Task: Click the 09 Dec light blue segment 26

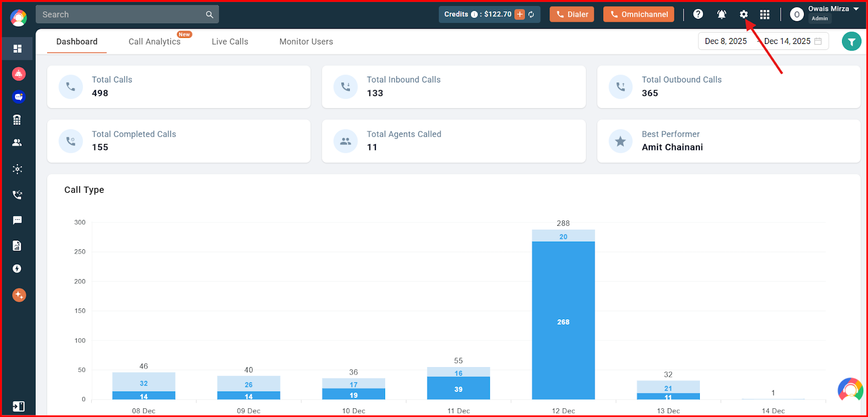Action: (248, 384)
